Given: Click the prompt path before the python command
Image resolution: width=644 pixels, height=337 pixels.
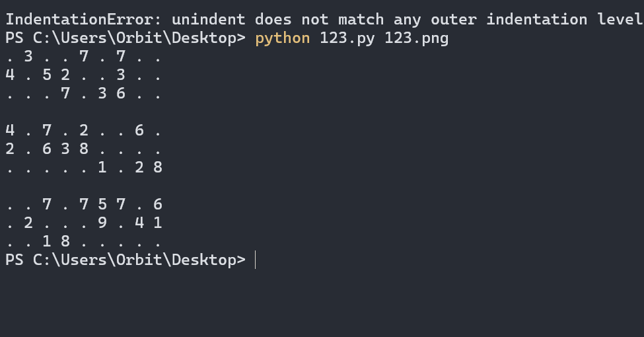Looking at the screenshot, I should pyautogui.click(x=125, y=38).
